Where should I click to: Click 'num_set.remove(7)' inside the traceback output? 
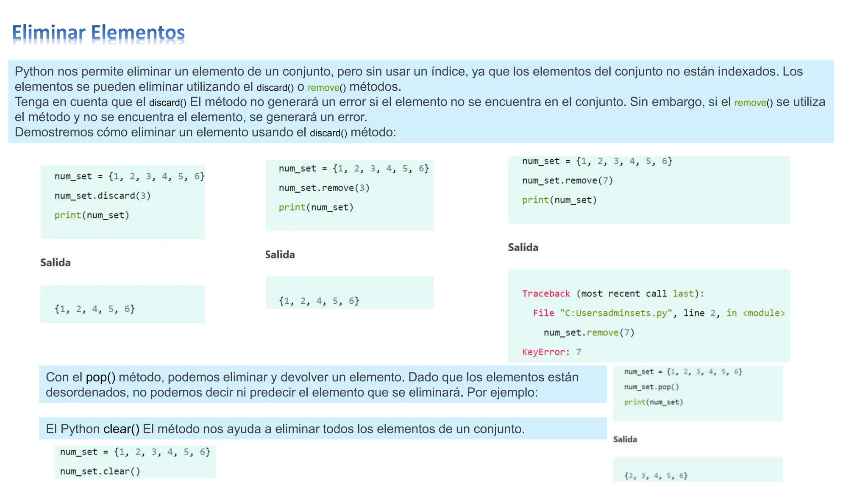pyautogui.click(x=589, y=333)
